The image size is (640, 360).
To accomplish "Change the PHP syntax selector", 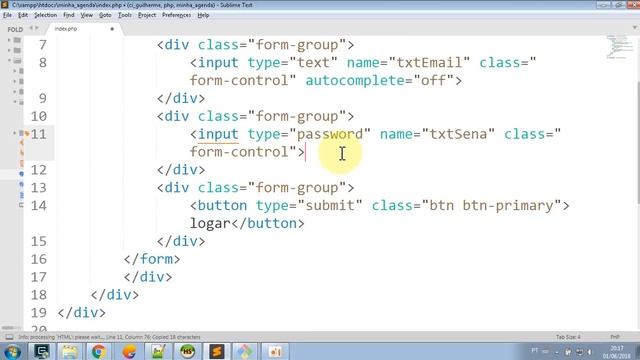I will pos(615,337).
